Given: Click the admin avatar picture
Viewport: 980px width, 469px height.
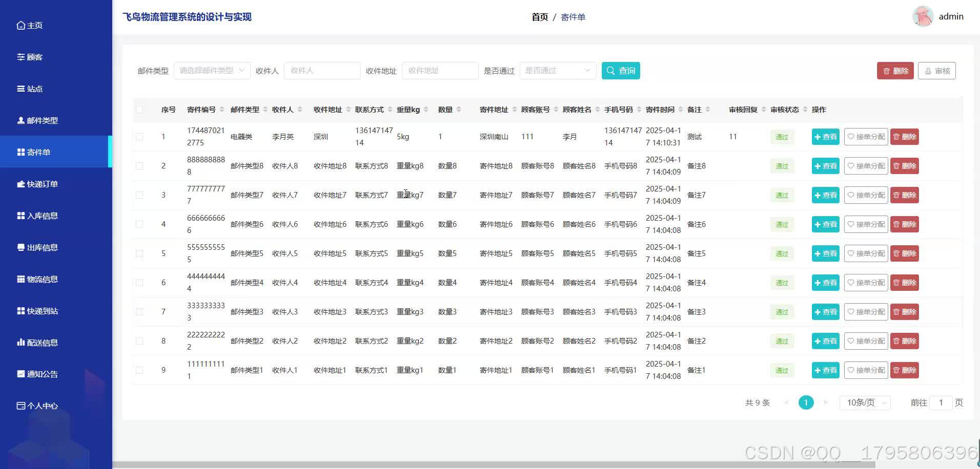Looking at the screenshot, I should [923, 16].
